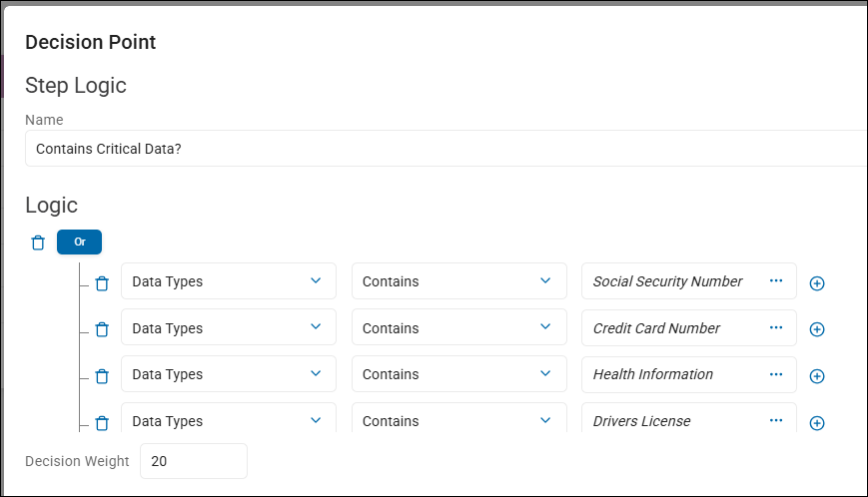Viewport: 868px width, 497px height.
Task: Open Data Types dropdown in first rule
Action: tap(229, 281)
